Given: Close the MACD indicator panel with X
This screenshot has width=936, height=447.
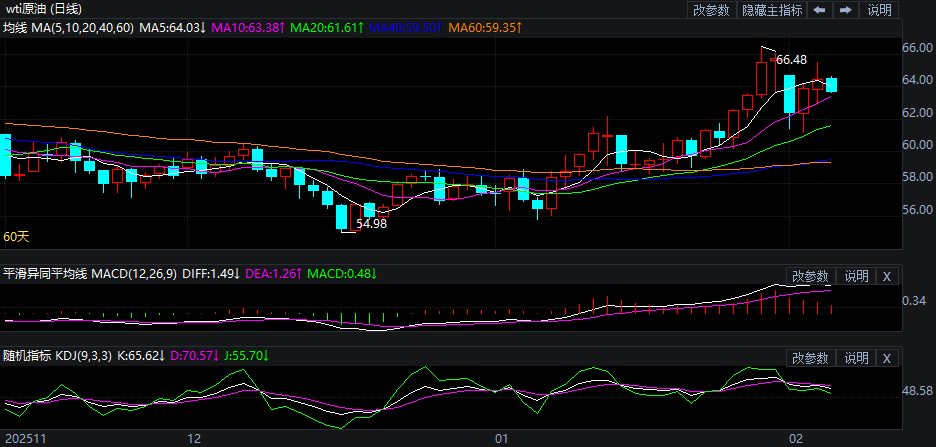Looking at the screenshot, I should point(887,276).
